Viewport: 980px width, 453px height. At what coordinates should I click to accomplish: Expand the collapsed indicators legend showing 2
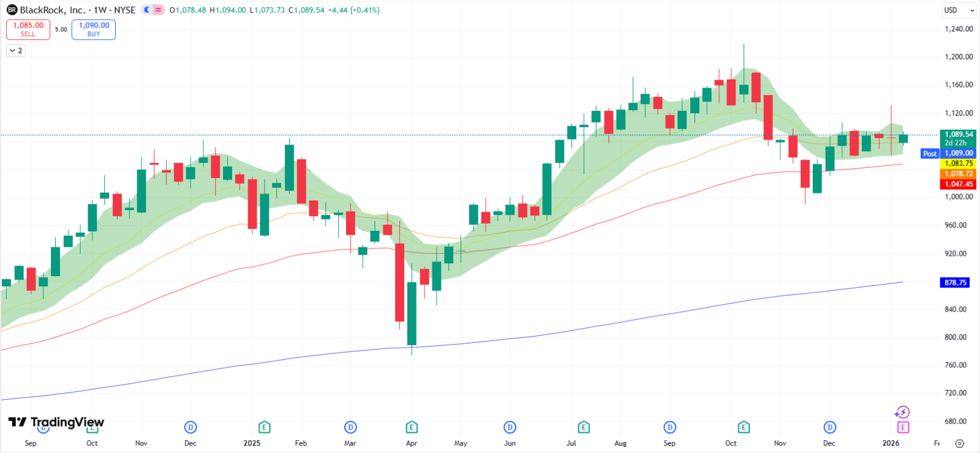pos(16,51)
